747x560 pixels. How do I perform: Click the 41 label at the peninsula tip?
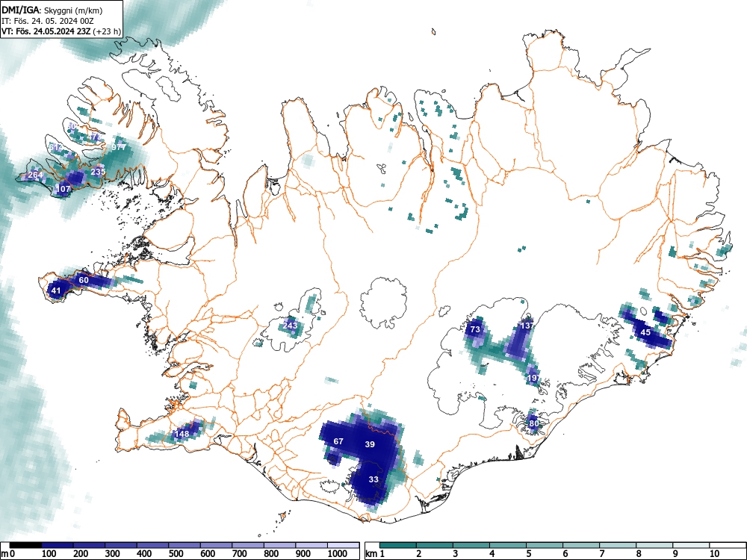tap(56, 290)
